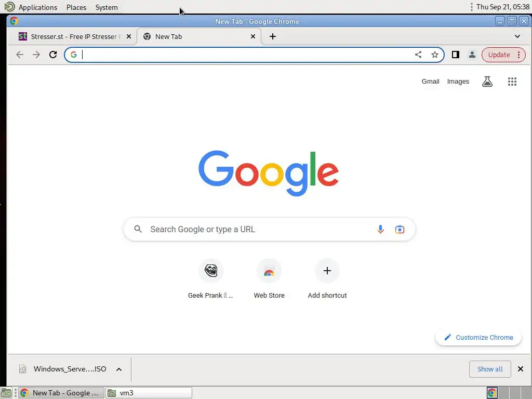This screenshot has height=399, width=532.
Task: Open the Applications menu
Action: [x=37, y=7]
